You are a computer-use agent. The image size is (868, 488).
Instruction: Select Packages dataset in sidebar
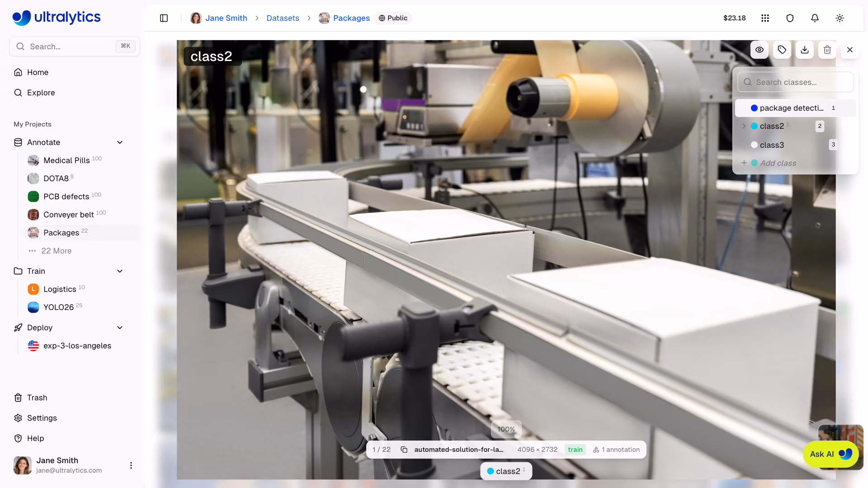[x=81, y=233]
